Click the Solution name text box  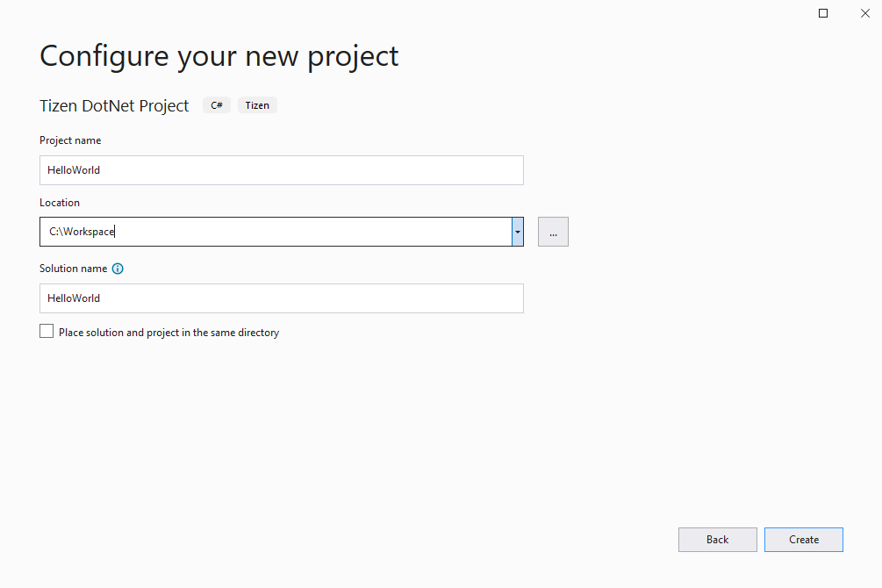coord(281,298)
